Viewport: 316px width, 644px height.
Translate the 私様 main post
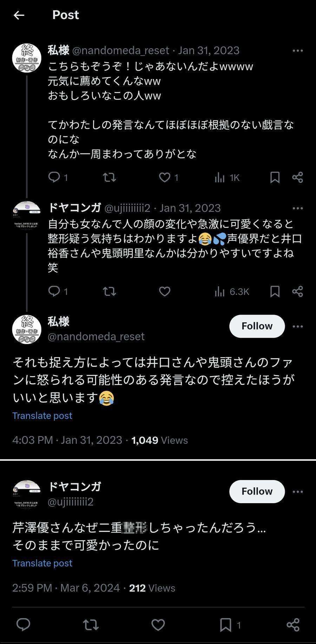click(x=42, y=416)
